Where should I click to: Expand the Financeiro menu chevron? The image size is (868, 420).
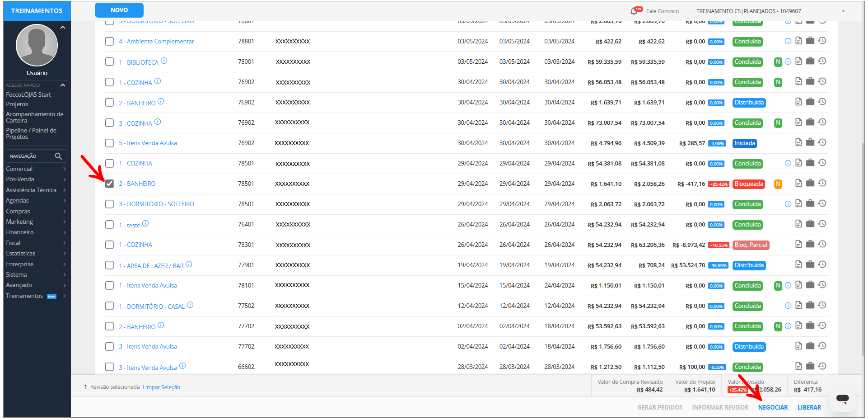coord(65,232)
